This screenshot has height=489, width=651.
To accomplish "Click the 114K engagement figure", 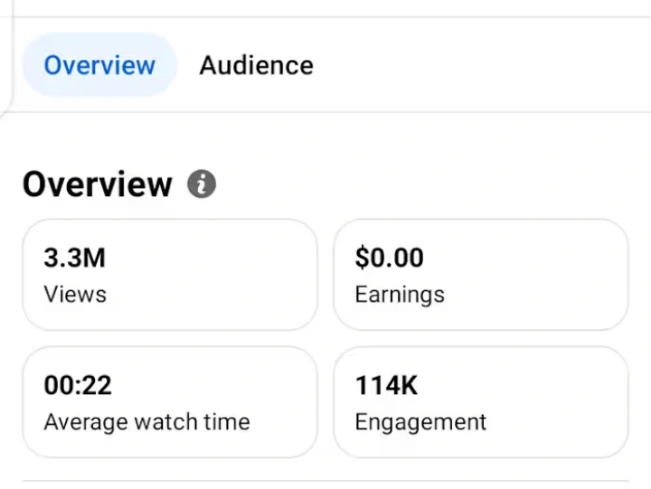I will click(386, 385).
